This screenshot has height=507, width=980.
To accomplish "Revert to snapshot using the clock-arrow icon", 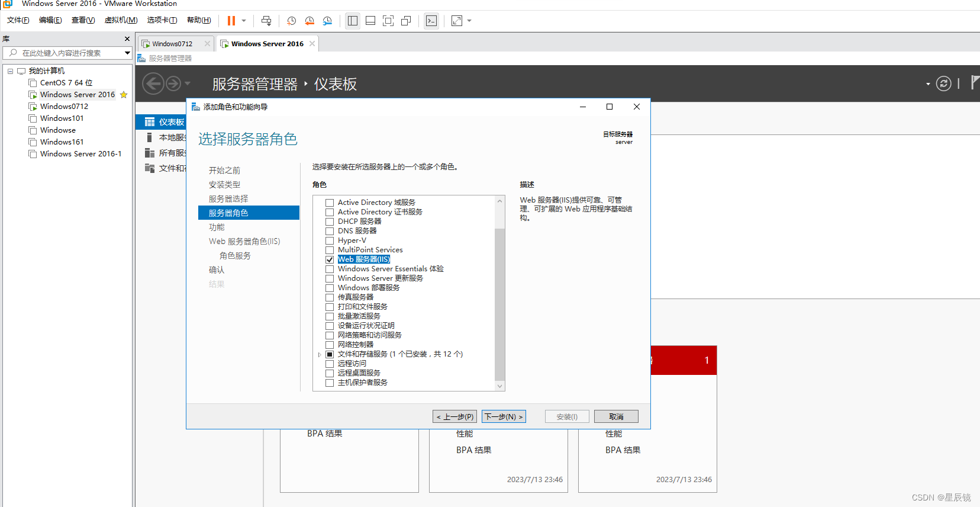I will (x=310, y=21).
